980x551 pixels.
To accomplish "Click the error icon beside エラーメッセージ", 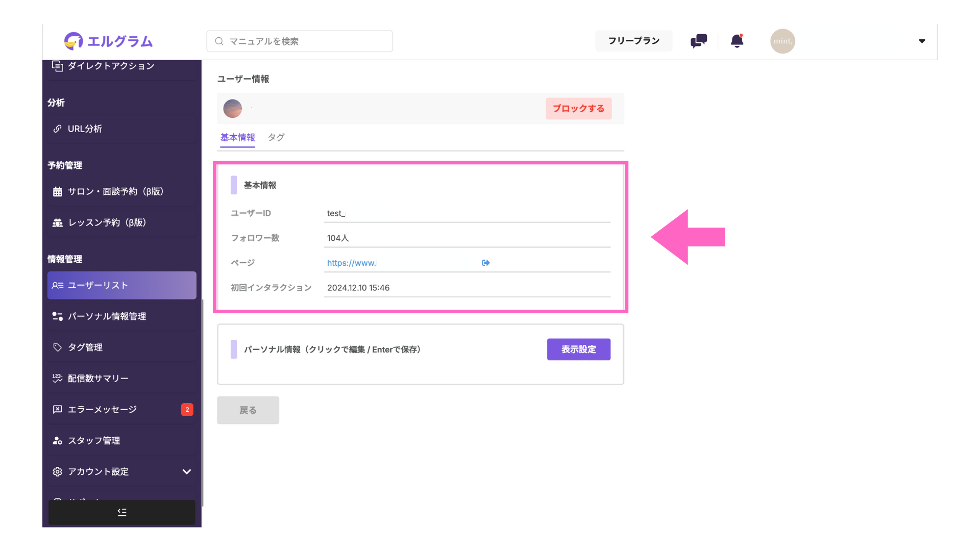I will click(57, 410).
